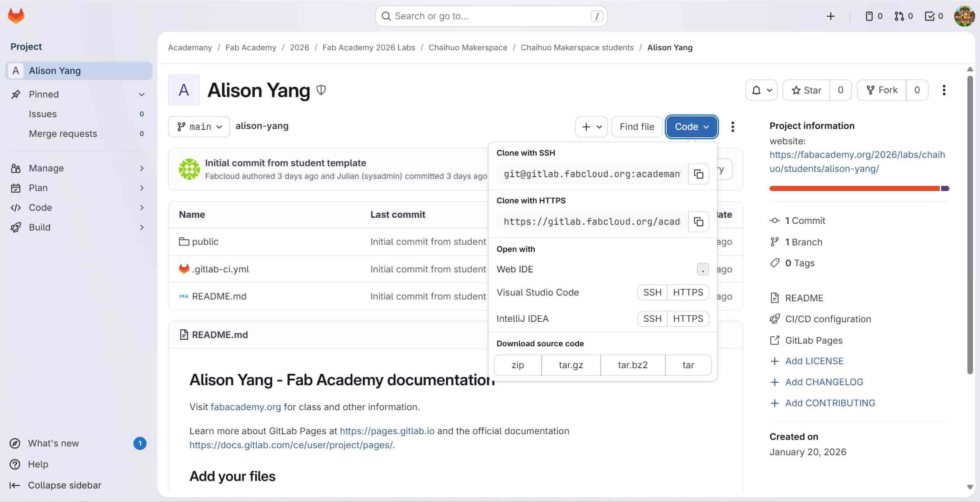Image resolution: width=980 pixels, height=502 pixels.
Task: Click the create new item plus icon
Action: 831,16
